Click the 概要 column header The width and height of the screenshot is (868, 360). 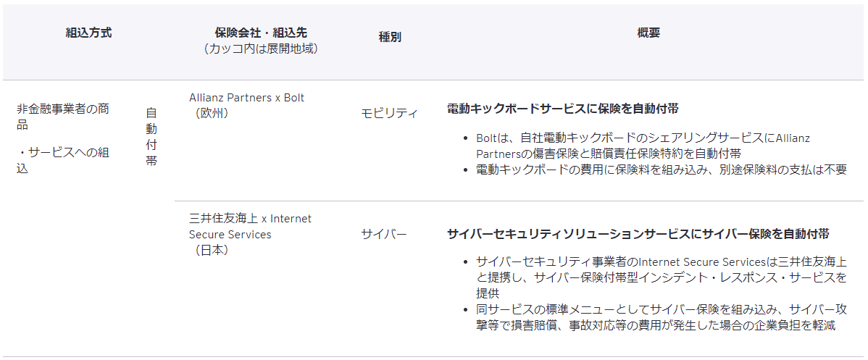[x=648, y=33]
